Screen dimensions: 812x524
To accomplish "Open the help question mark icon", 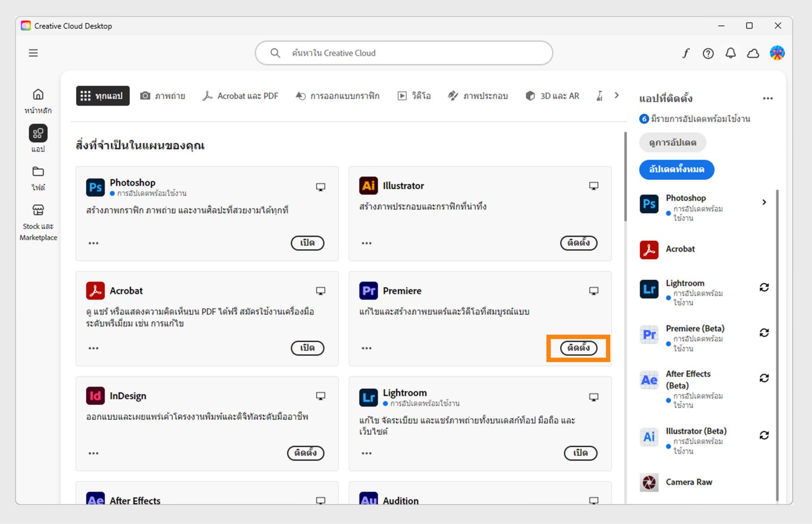I will tap(708, 53).
